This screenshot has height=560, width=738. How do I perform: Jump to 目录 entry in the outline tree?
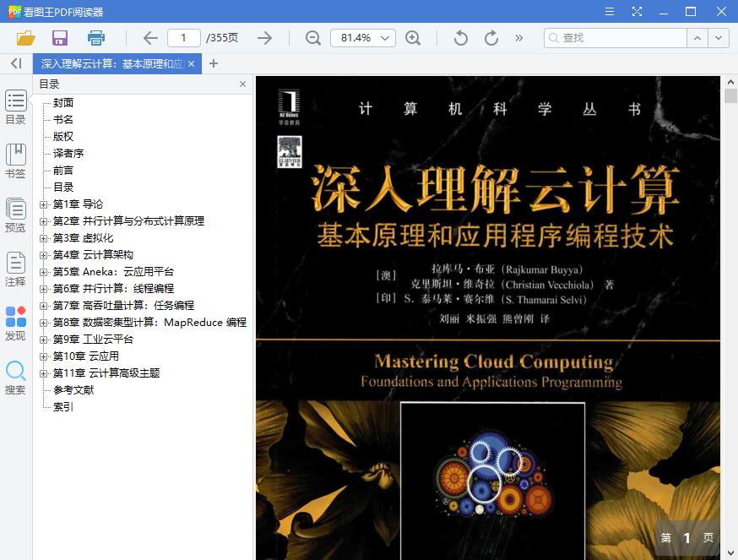[63, 188]
